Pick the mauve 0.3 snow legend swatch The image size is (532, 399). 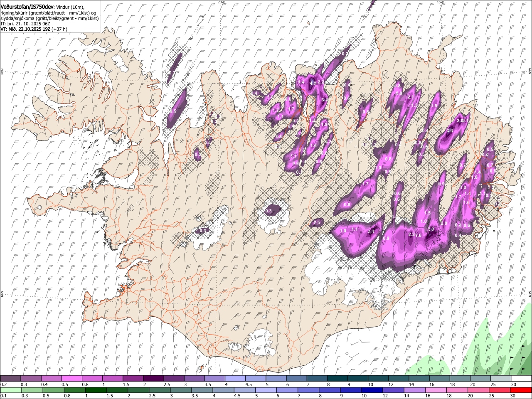(31, 379)
